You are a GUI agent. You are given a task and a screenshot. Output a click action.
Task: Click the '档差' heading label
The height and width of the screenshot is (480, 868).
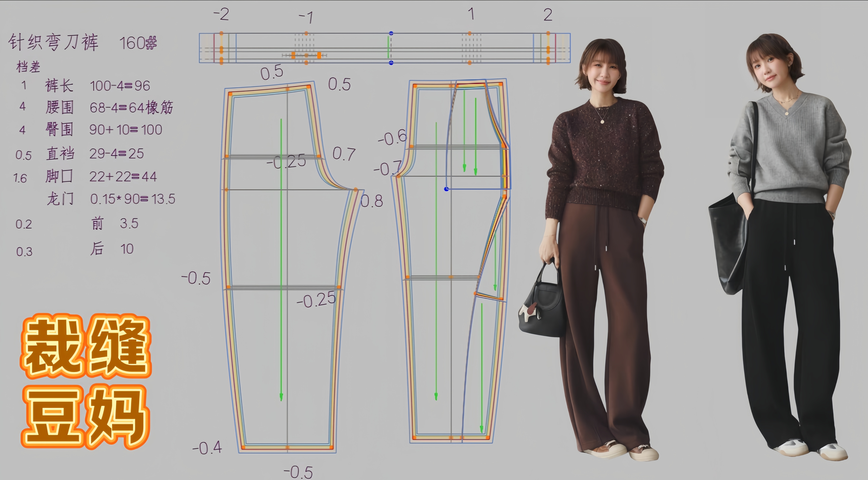[x=28, y=67]
